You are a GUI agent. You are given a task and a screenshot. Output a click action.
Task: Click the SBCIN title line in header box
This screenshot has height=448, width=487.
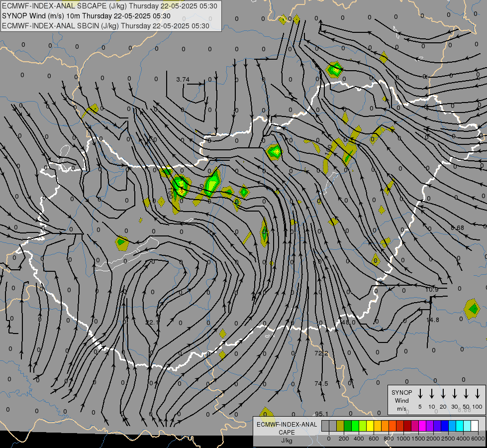pyautogui.click(x=105, y=26)
